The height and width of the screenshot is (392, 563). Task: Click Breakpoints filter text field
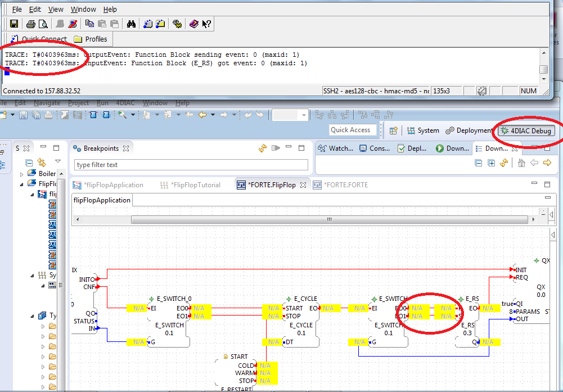[191, 165]
